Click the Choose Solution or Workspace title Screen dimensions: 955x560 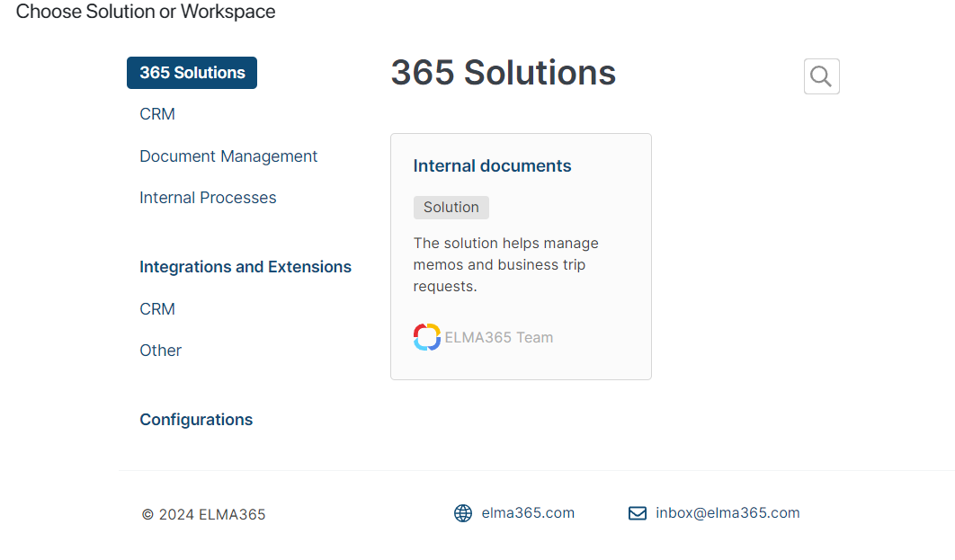tap(146, 11)
